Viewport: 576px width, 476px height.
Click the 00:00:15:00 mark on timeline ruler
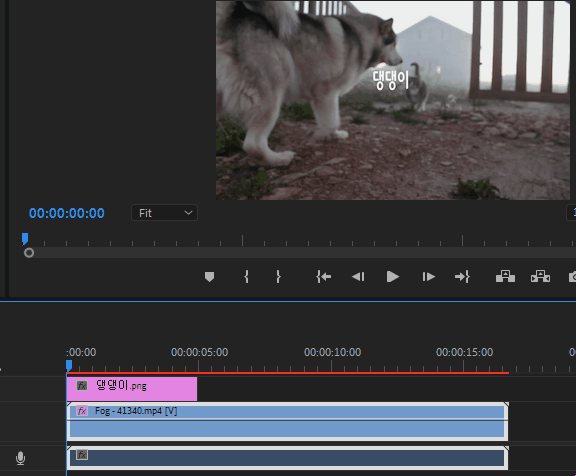tap(464, 352)
